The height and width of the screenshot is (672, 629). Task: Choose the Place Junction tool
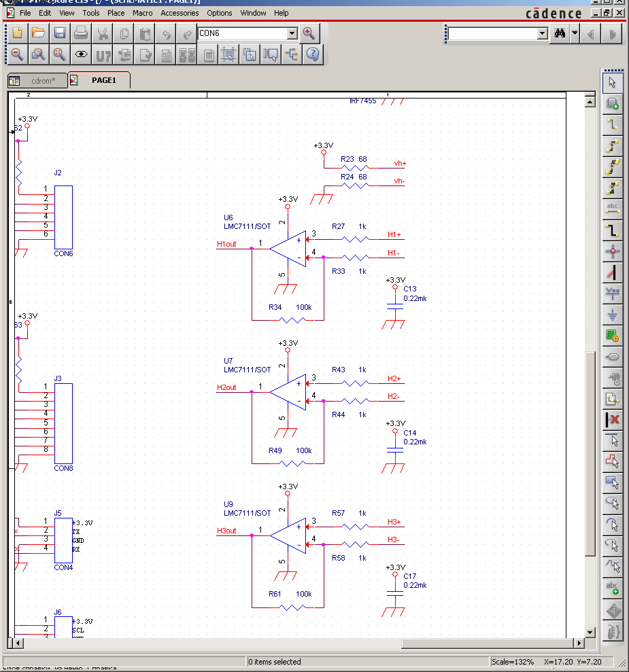pos(613,251)
